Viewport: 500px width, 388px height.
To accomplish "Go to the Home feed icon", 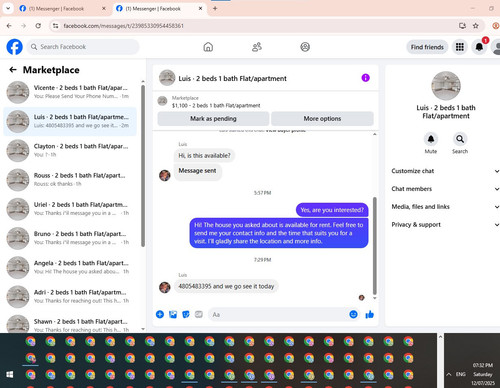I will [x=208, y=47].
